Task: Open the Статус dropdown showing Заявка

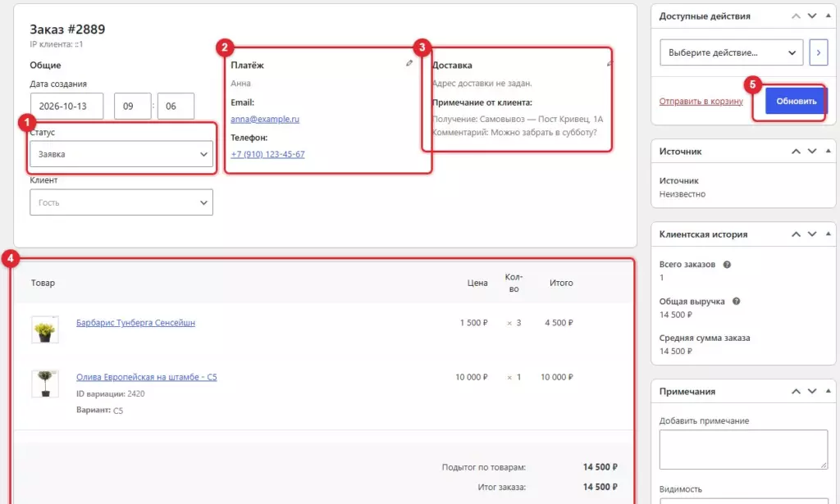Action: click(121, 154)
